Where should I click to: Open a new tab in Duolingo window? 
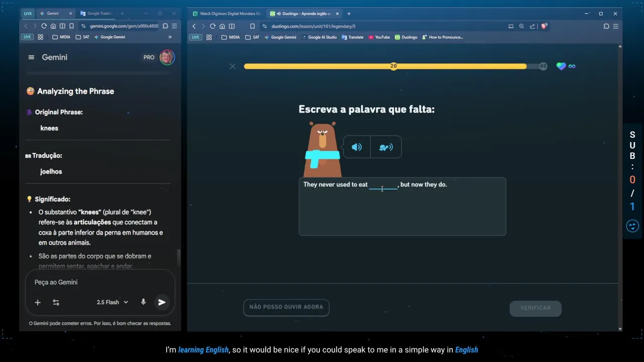click(x=349, y=14)
